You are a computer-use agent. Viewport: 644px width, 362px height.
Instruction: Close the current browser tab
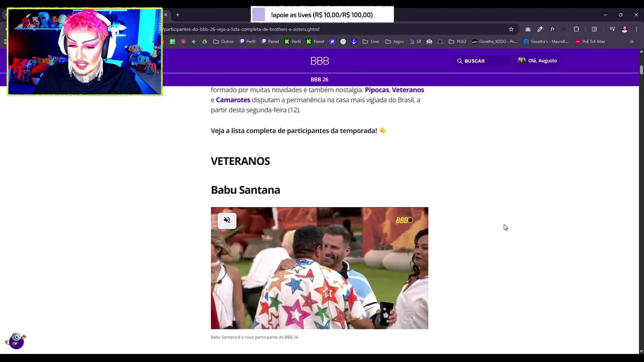pos(166,15)
